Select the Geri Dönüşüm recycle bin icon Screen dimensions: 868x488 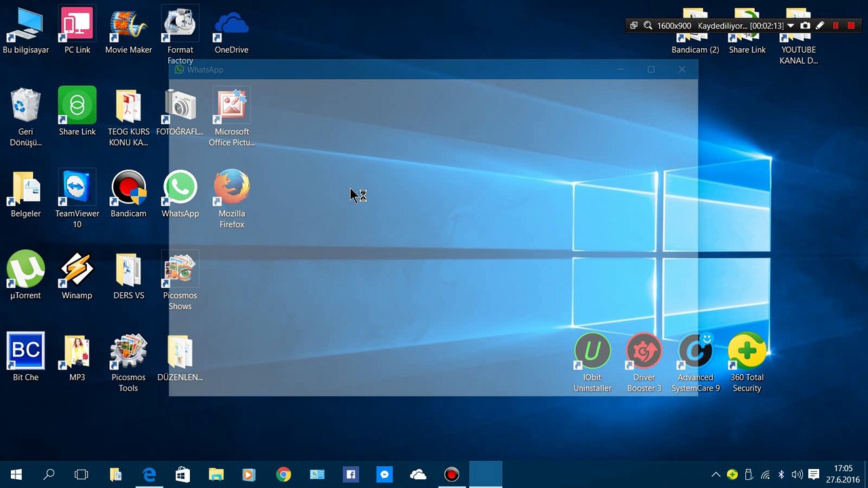26,117
